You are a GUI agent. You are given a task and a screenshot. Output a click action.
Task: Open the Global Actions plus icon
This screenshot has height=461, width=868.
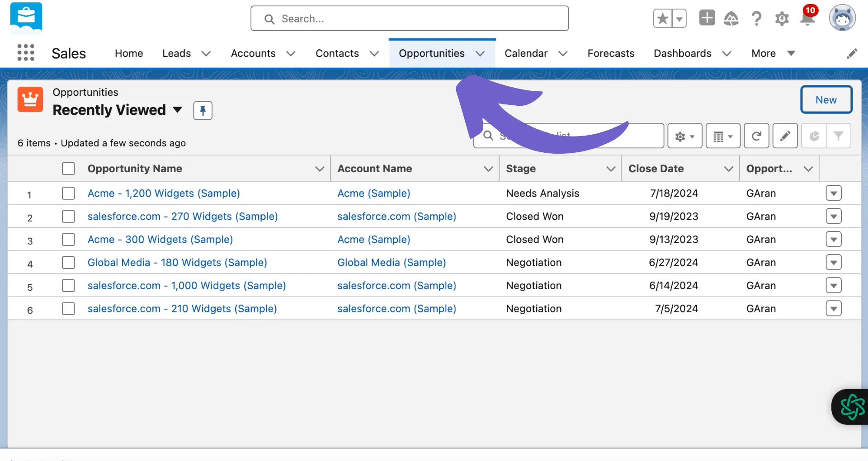[707, 18]
